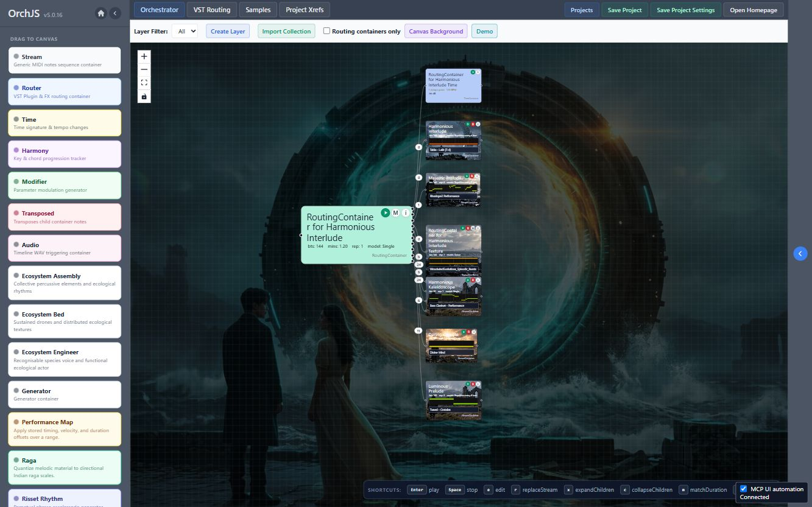The width and height of the screenshot is (812, 507).
Task: Open the Canvas Background picker
Action: coord(436,31)
